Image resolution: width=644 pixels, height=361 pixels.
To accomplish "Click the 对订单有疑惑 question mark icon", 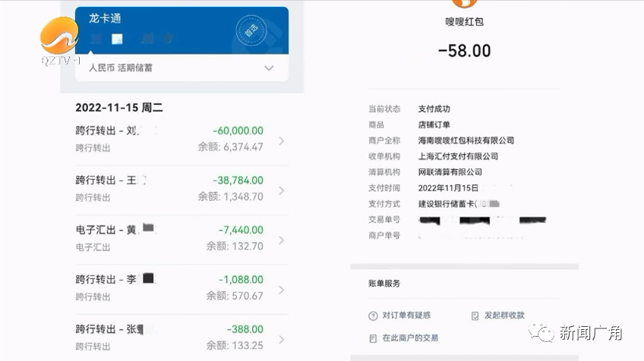I will pos(373,315).
